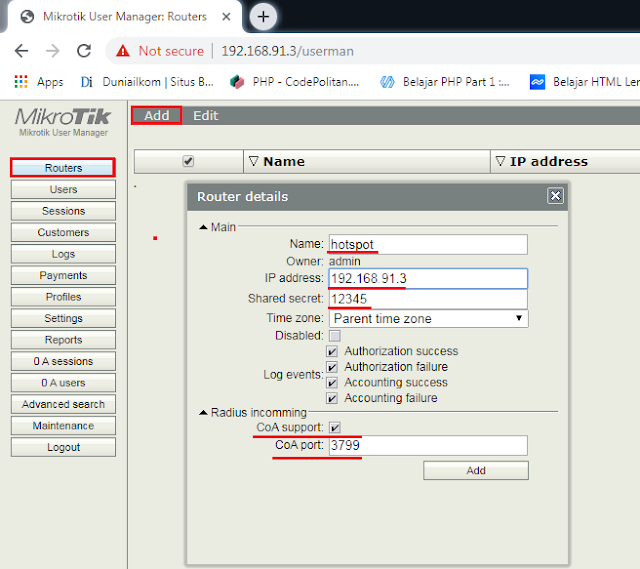Click the Owner value admin

point(344,261)
